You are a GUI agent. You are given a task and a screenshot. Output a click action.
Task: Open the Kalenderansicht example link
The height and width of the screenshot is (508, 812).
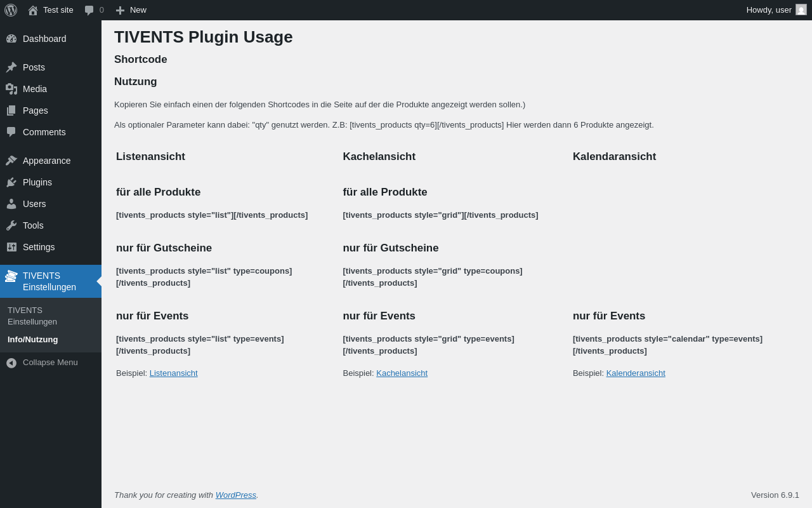[636, 373]
